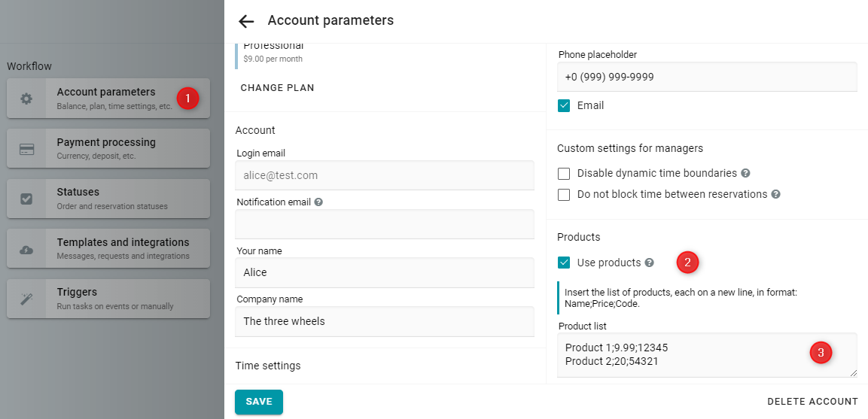The width and height of the screenshot is (868, 419).
Task: Click the Triggers magic wand icon
Action: pyautogui.click(x=26, y=299)
